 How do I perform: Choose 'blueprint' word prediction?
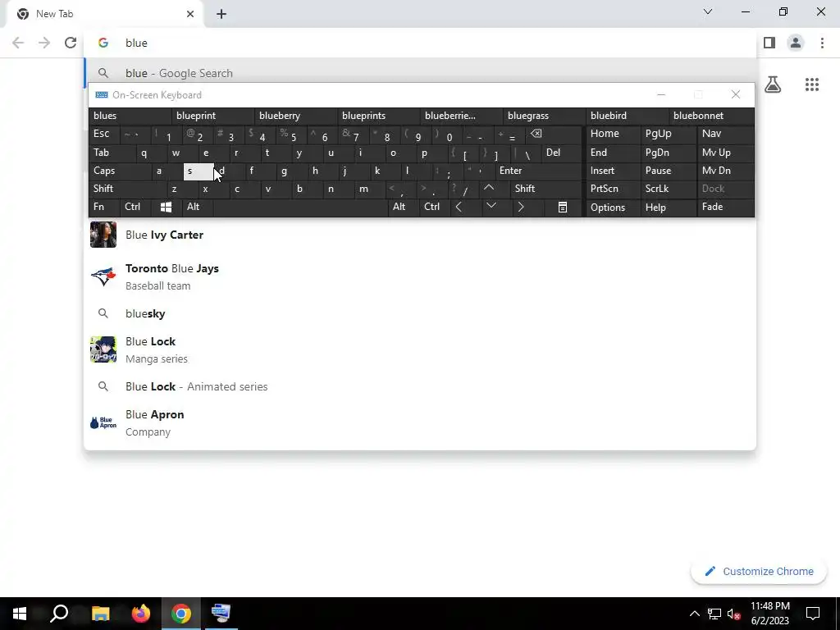pos(212,116)
